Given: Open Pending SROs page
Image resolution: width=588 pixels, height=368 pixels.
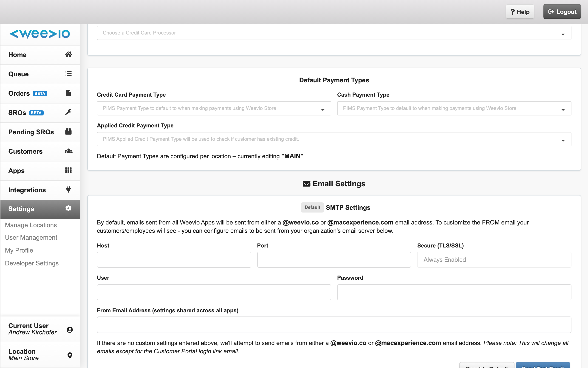Looking at the screenshot, I should click(x=40, y=132).
